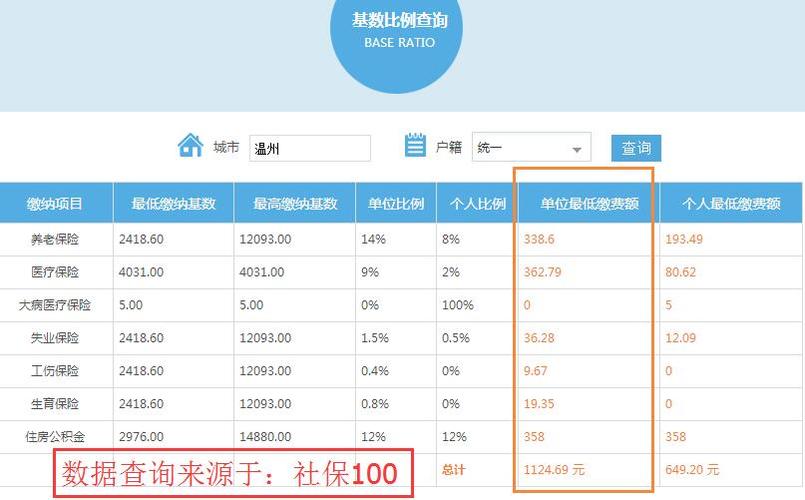
Task: Click the 总计 label
Action: [x=453, y=469]
